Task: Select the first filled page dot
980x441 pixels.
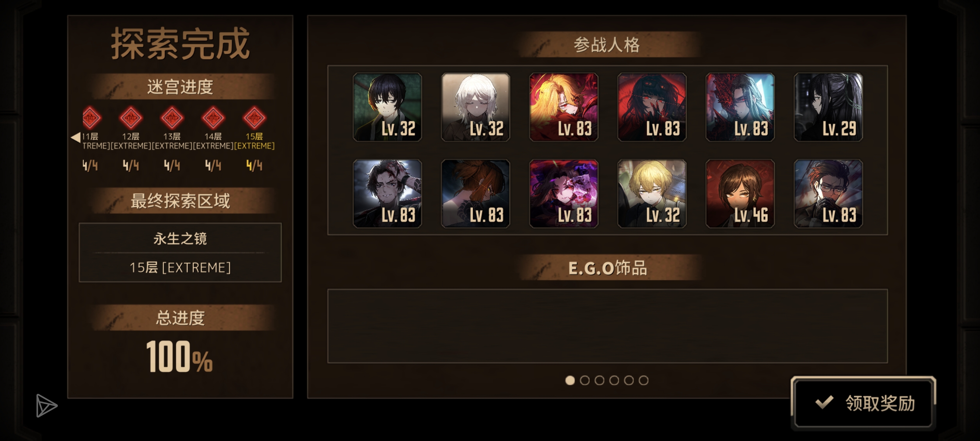Action: point(570,380)
